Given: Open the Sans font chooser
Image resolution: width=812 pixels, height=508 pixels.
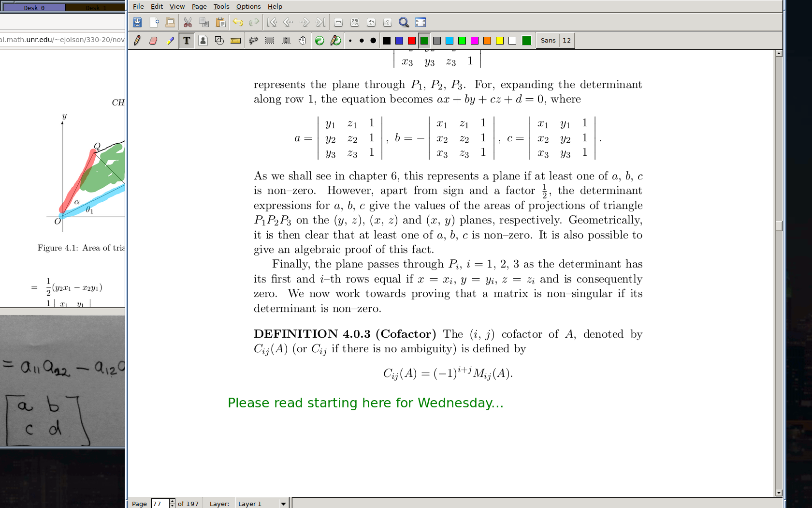Looking at the screenshot, I should tap(548, 41).
